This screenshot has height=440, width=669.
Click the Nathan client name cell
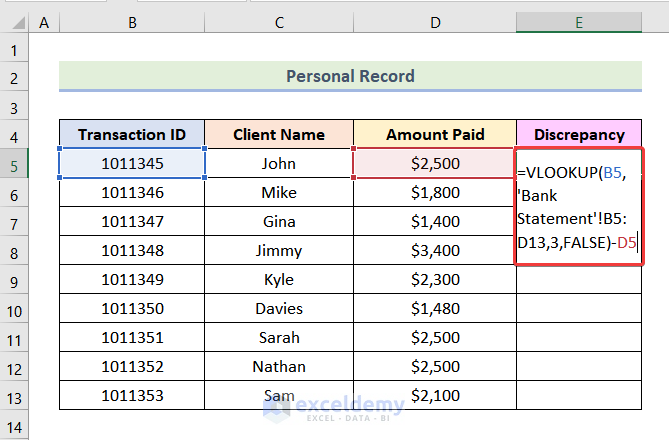pos(279,367)
